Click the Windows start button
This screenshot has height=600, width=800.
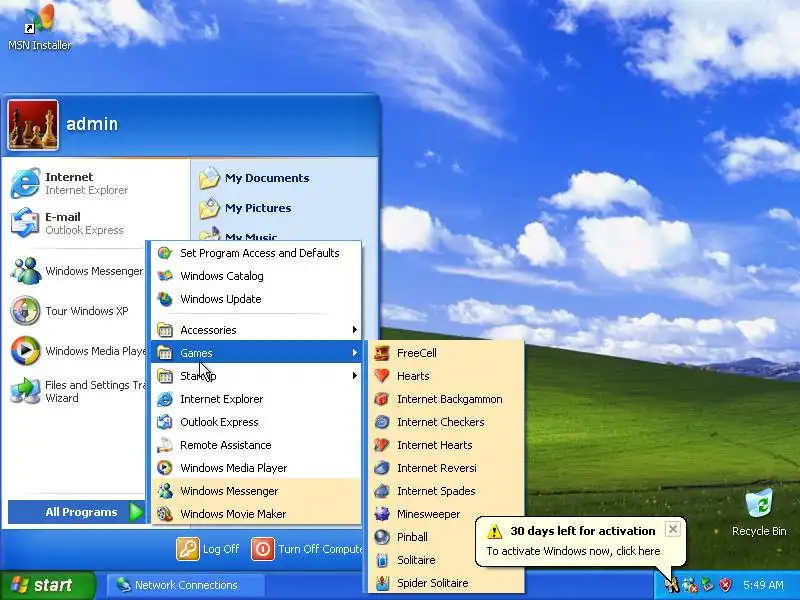pyautogui.click(x=47, y=585)
